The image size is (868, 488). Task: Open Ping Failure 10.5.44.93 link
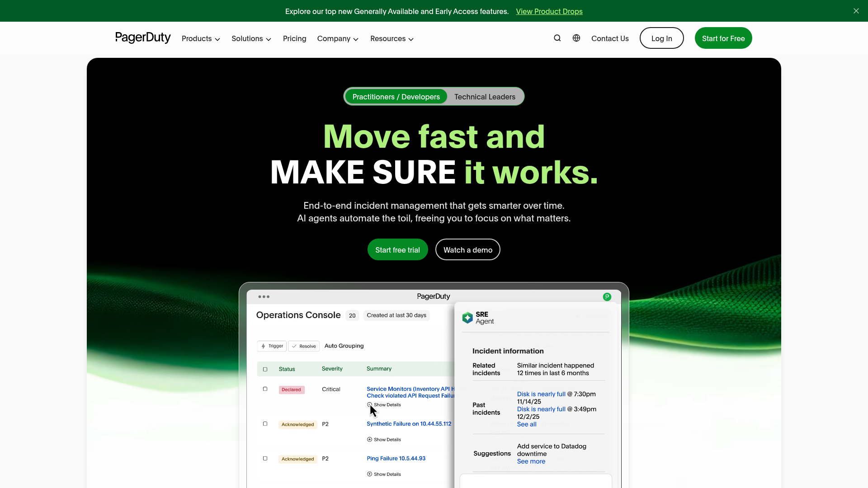click(x=396, y=458)
